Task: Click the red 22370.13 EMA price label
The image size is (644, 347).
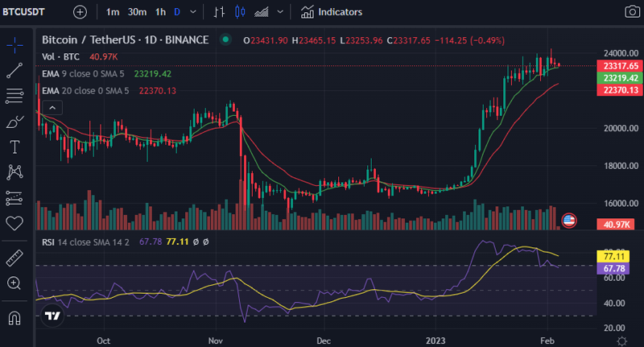Action: (x=620, y=90)
